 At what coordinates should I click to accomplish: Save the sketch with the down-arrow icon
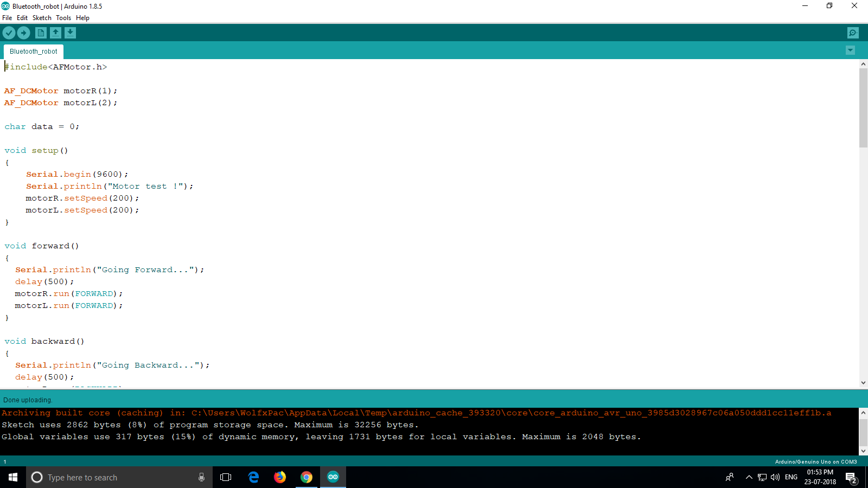pos(70,33)
